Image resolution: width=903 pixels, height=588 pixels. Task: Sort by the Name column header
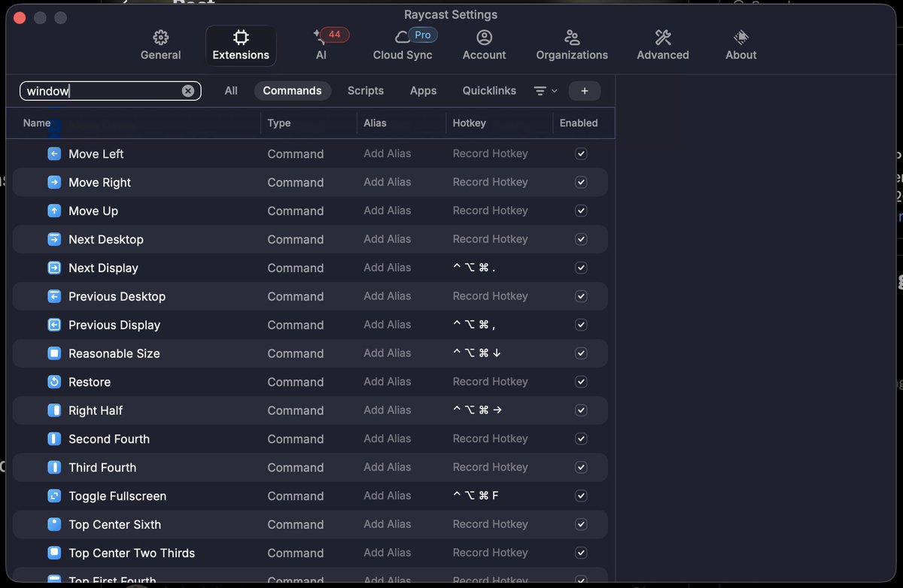37,123
